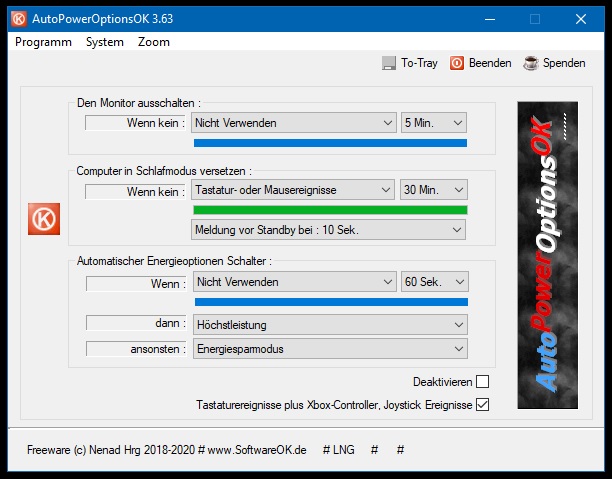Screen dimensions: 612x479
Task: Open the System menu
Action: 105,42
